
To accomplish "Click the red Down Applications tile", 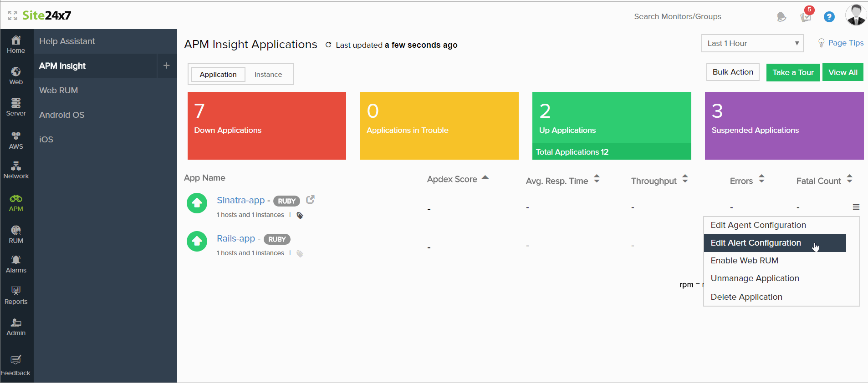I will pyautogui.click(x=267, y=126).
